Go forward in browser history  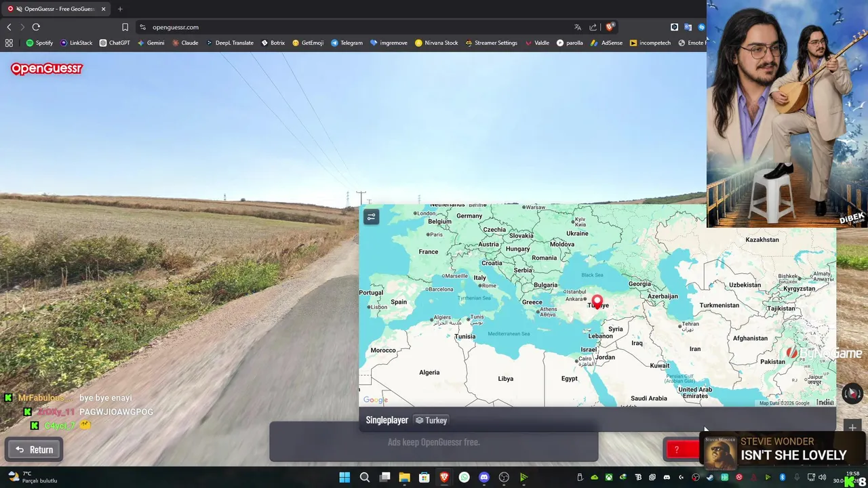pos(22,27)
